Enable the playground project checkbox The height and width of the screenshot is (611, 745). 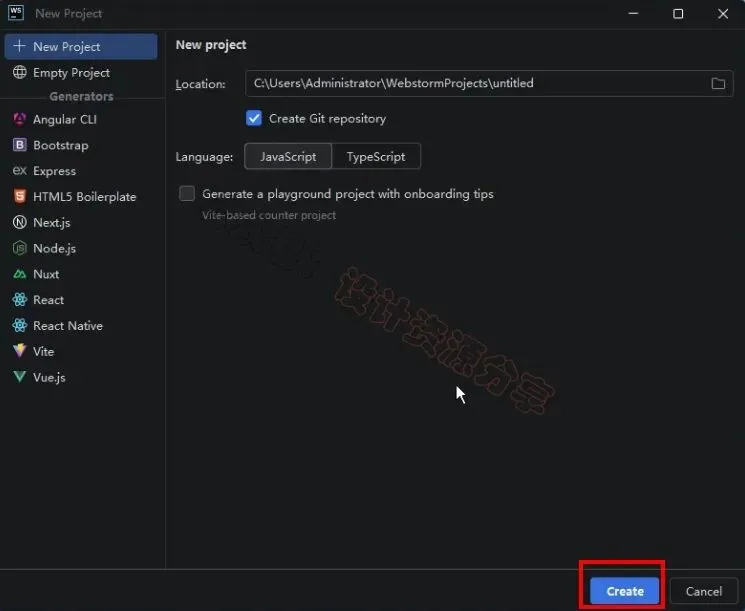187,193
